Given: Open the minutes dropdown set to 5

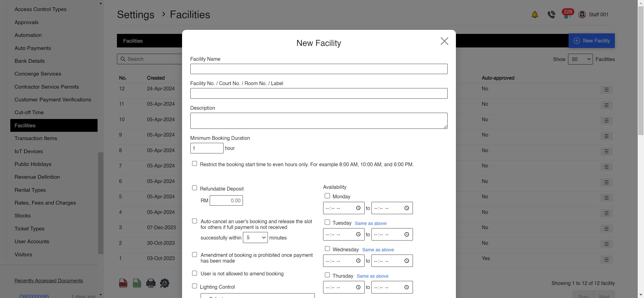Looking at the screenshot, I should tap(255, 237).
